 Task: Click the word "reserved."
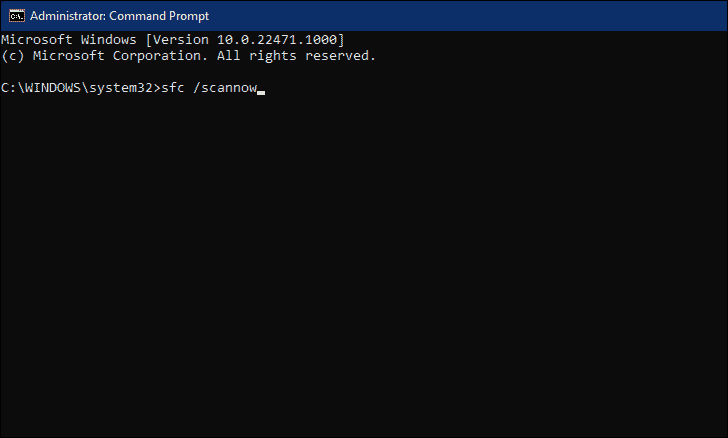pyautogui.click(x=340, y=56)
